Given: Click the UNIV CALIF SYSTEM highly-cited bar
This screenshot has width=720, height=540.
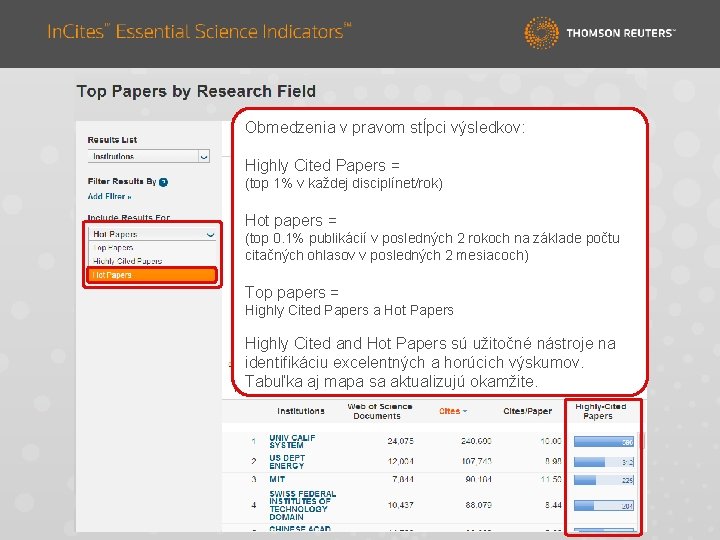Looking at the screenshot, I should 604,442.
